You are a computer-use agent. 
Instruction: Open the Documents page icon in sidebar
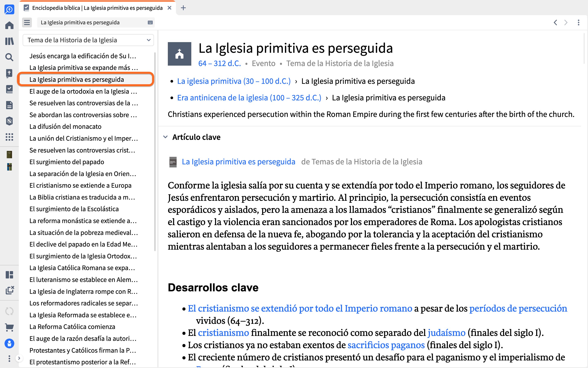9,105
